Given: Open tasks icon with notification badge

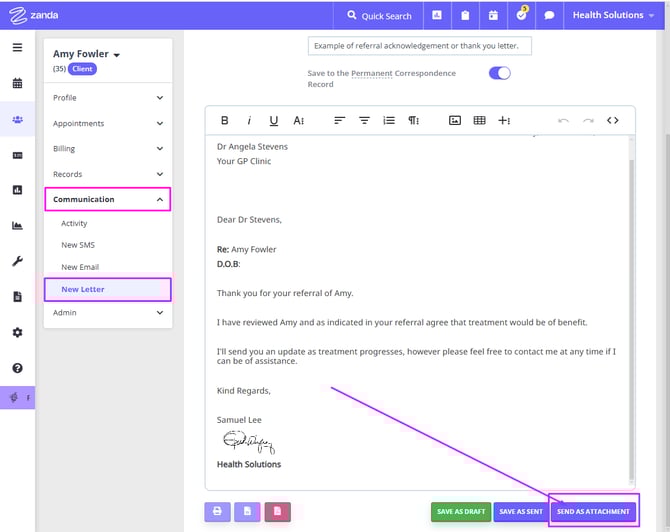Looking at the screenshot, I should click(x=521, y=16).
